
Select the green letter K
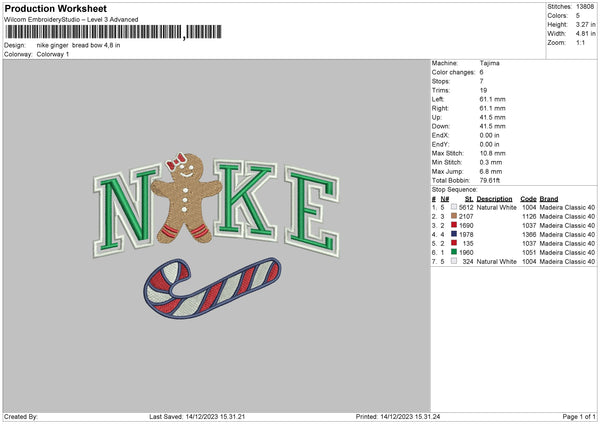tap(245, 200)
